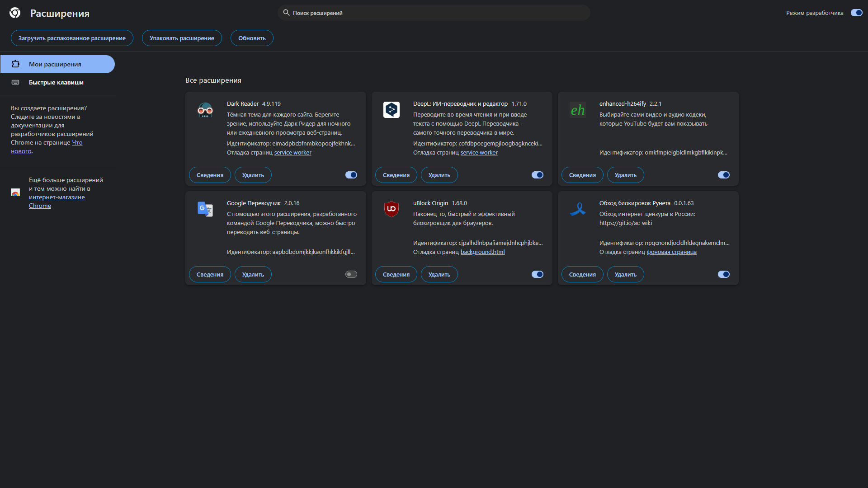
Task: Turn off the uBlock Origin toggle
Action: pos(538,274)
